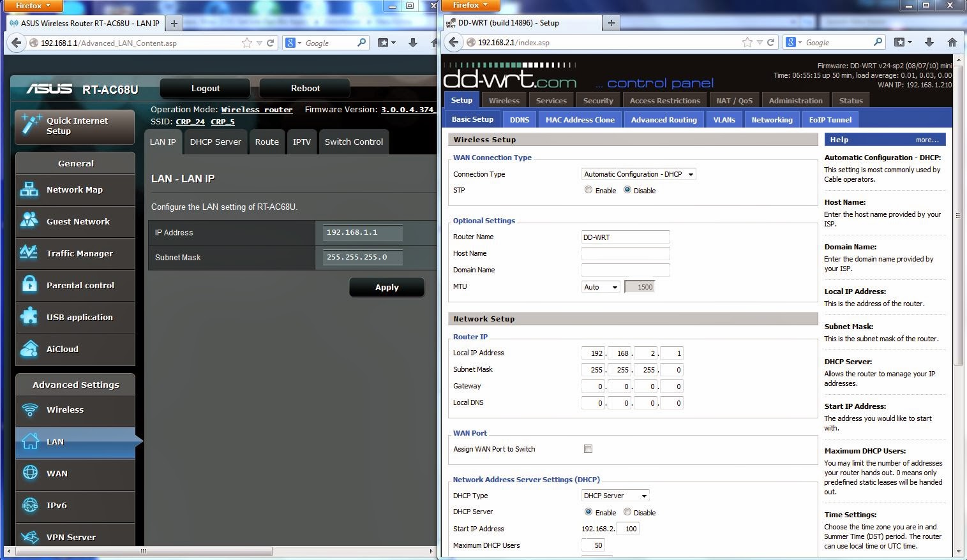
Task: Open downloads arrow in DD-WRT window
Action: point(929,42)
